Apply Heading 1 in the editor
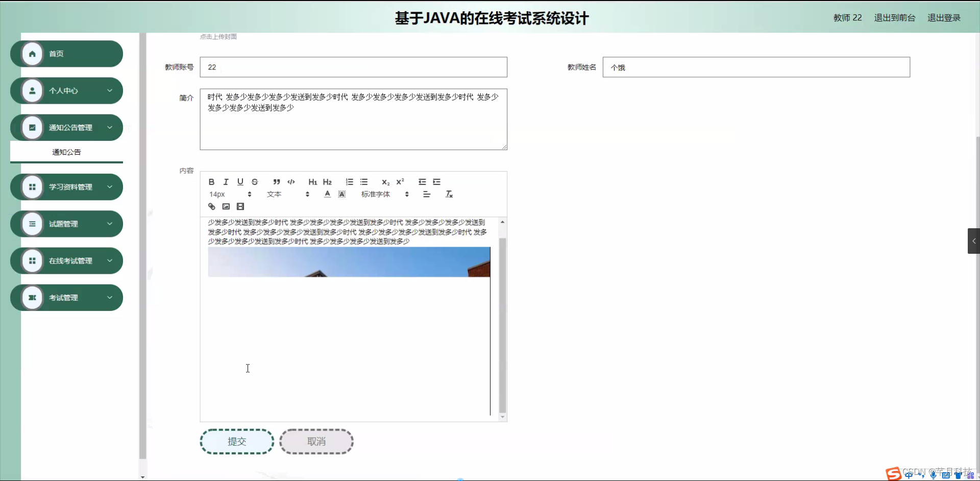This screenshot has height=481, width=980. pos(312,182)
